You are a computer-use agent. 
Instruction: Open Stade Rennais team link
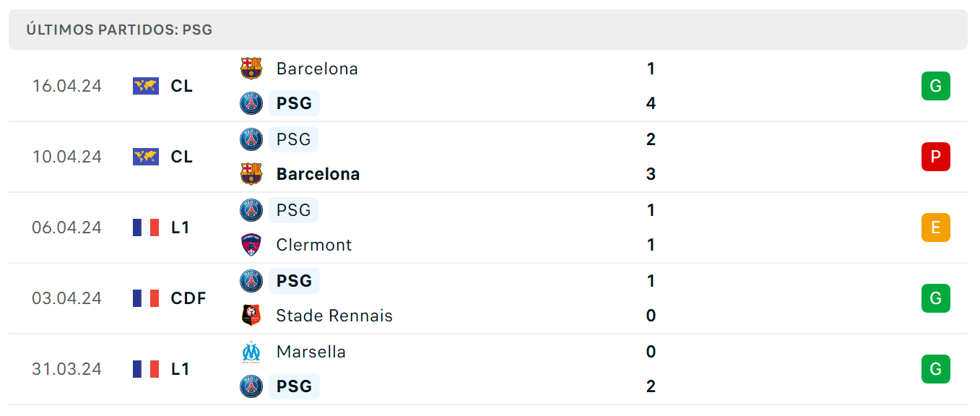tap(334, 316)
